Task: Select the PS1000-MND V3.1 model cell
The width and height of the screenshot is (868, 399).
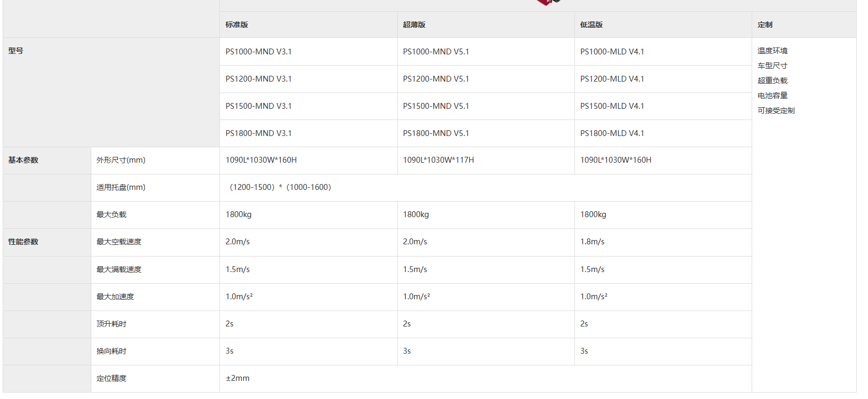Action: 258,52
